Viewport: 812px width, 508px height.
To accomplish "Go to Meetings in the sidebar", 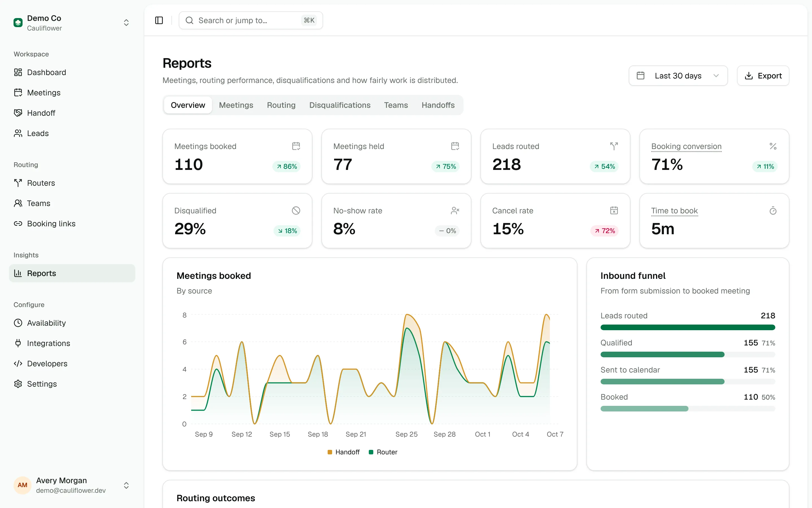I will (72, 93).
